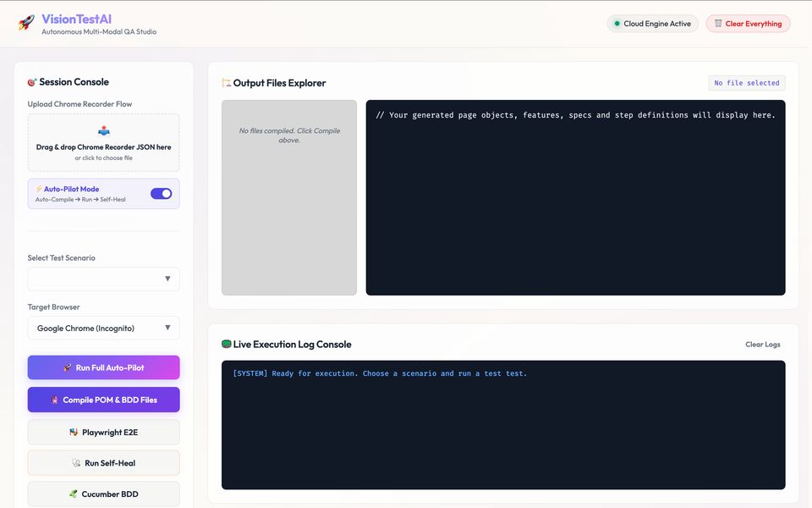Launch the Cucumber BDD run
This screenshot has width=812, height=508.
[x=103, y=494]
